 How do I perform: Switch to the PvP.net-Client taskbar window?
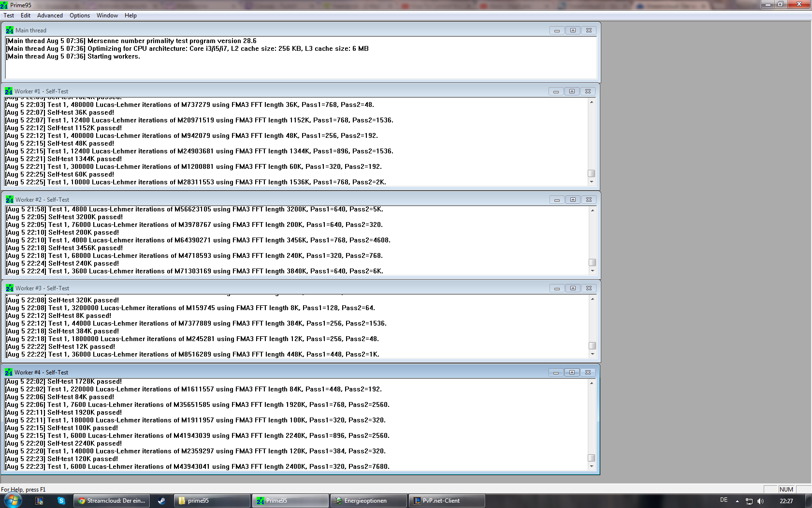pyautogui.click(x=447, y=501)
